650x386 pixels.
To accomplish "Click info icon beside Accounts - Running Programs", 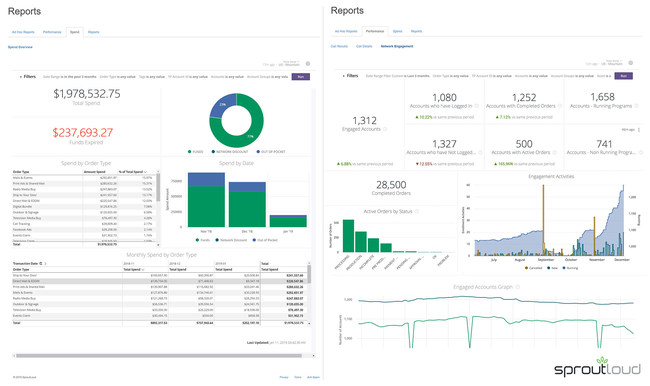I will tap(636, 106).
